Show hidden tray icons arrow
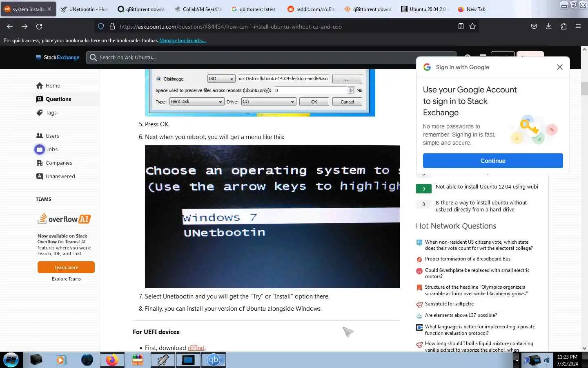 tap(517, 360)
